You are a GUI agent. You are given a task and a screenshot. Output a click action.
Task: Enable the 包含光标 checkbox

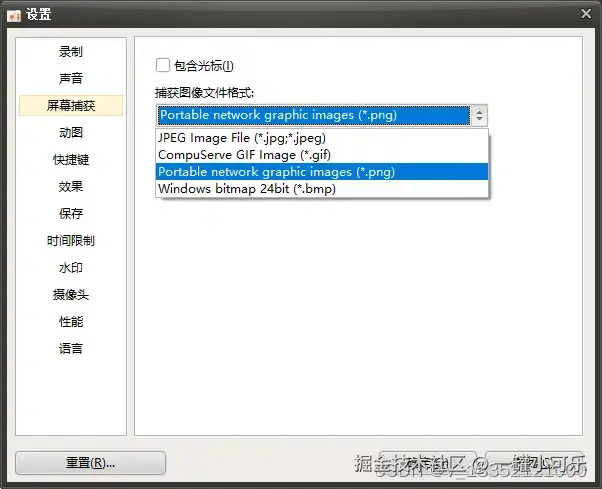click(163, 65)
